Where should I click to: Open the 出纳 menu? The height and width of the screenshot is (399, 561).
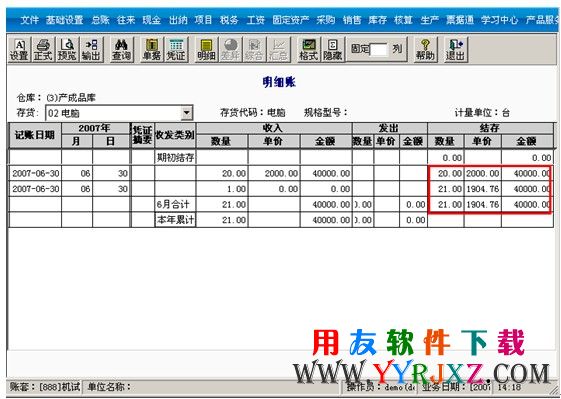click(x=178, y=20)
